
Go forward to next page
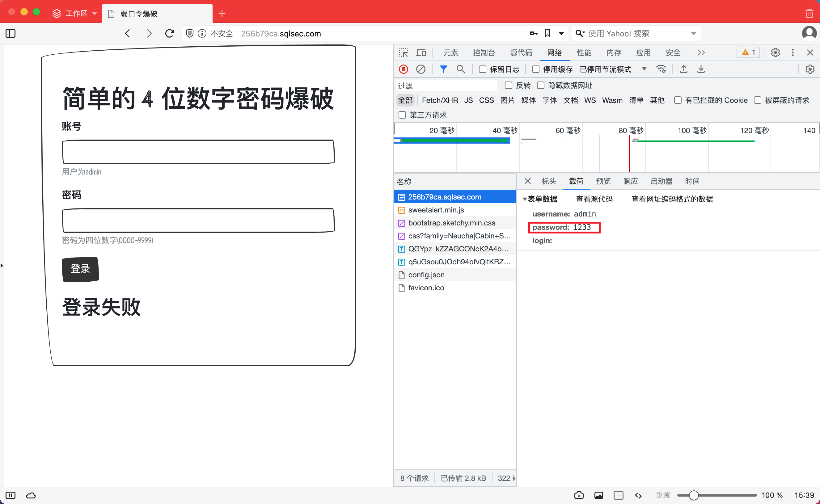point(149,33)
